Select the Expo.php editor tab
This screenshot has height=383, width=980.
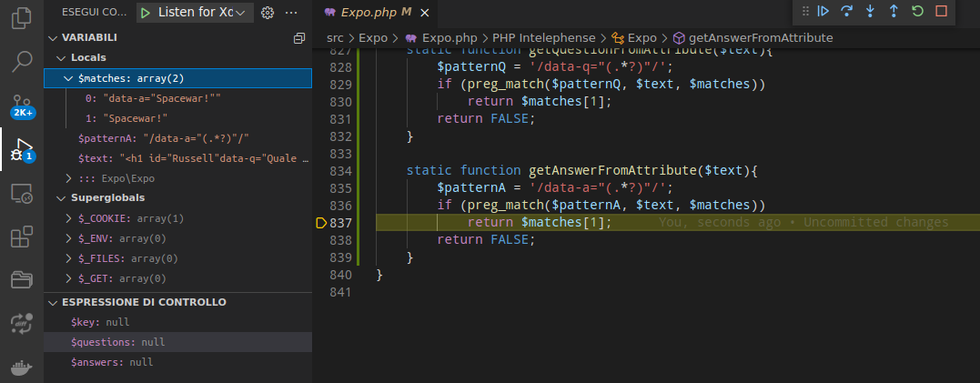click(376, 13)
